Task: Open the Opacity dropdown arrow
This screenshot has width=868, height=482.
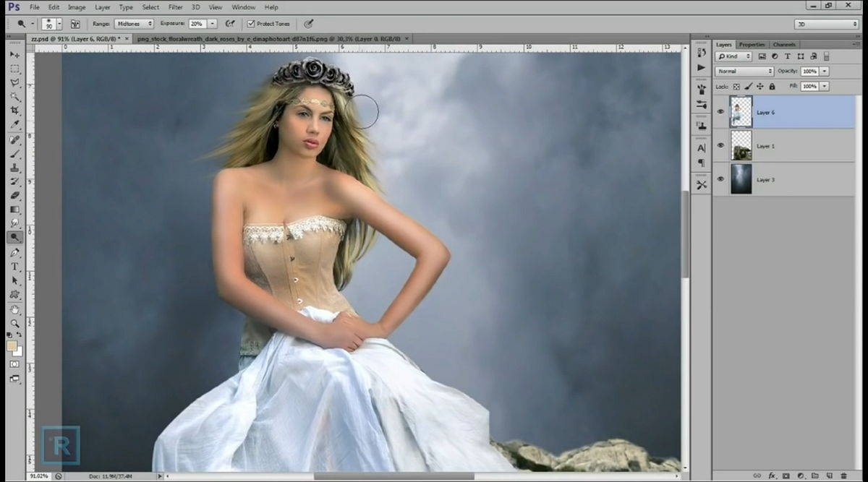Action: point(825,72)
